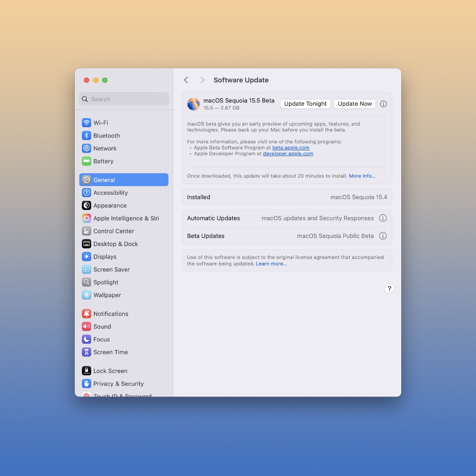Show info for macOS Sequoia 15.5 Beta
The width and height of the screenshot is (476, 476).
pyautogui.click(x=384, y=104)
